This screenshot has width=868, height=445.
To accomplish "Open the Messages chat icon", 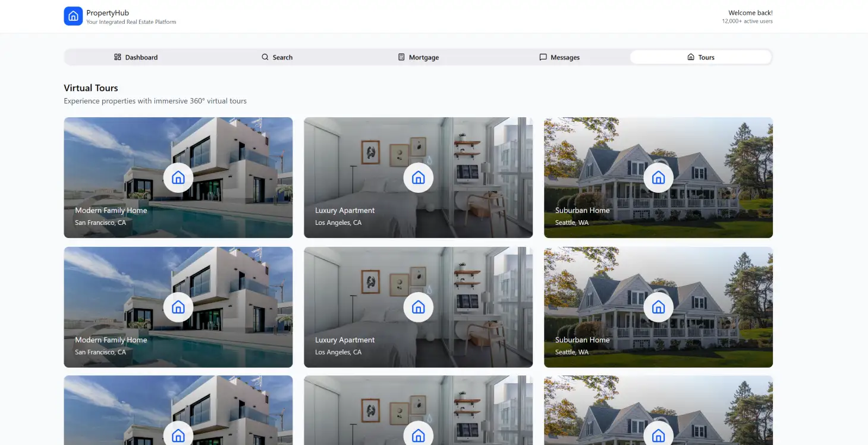I will tap(543, 57).
